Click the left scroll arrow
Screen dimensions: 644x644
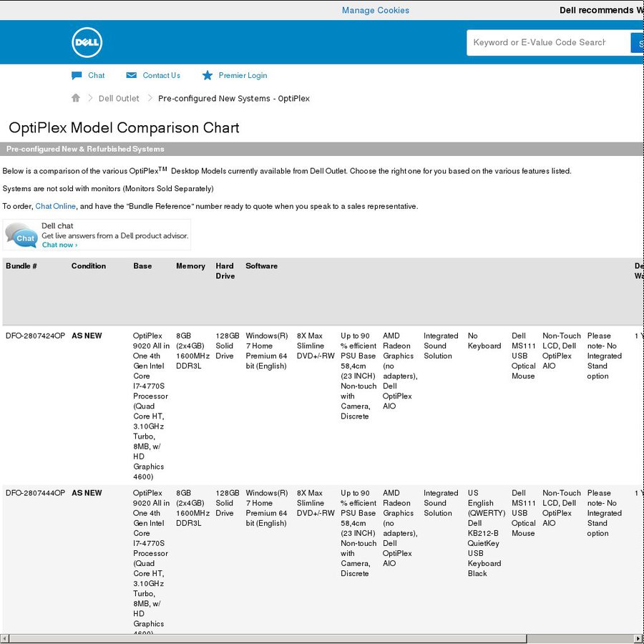click(4, 639)
